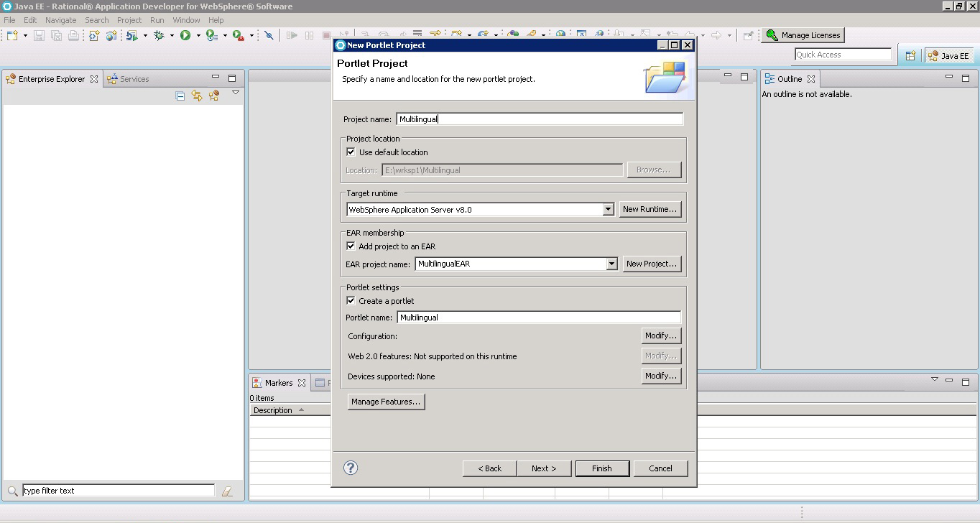This screenshot has width=980, height=523.
Task: Open the Run toolbar dropdown arrow
Action: coord(198,35)
